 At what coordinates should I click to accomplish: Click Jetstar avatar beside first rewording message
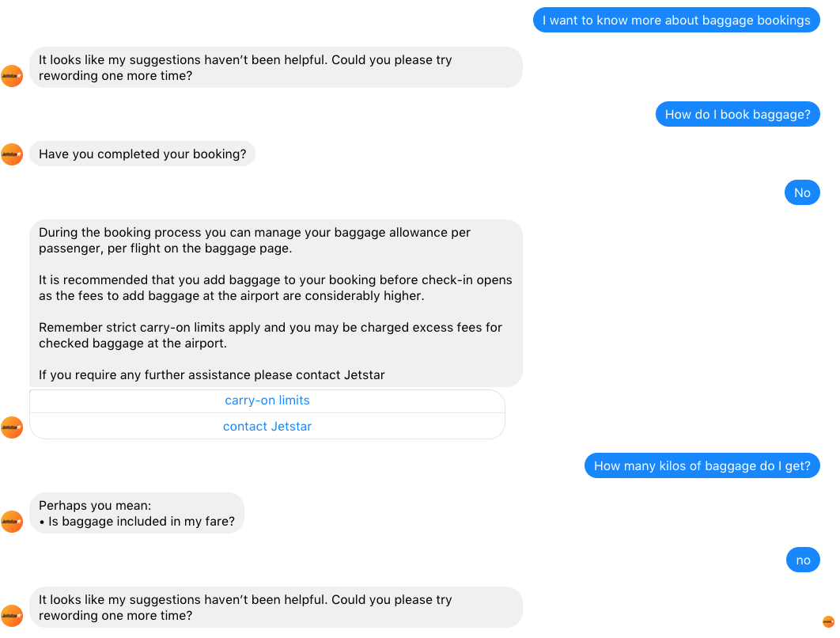point(12,76)
